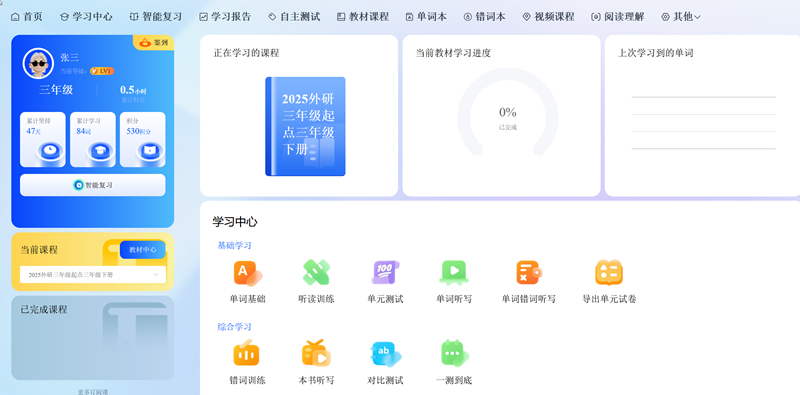Expand the current course dropdown
Screen dimensions: 800x395
coord(92,275)
